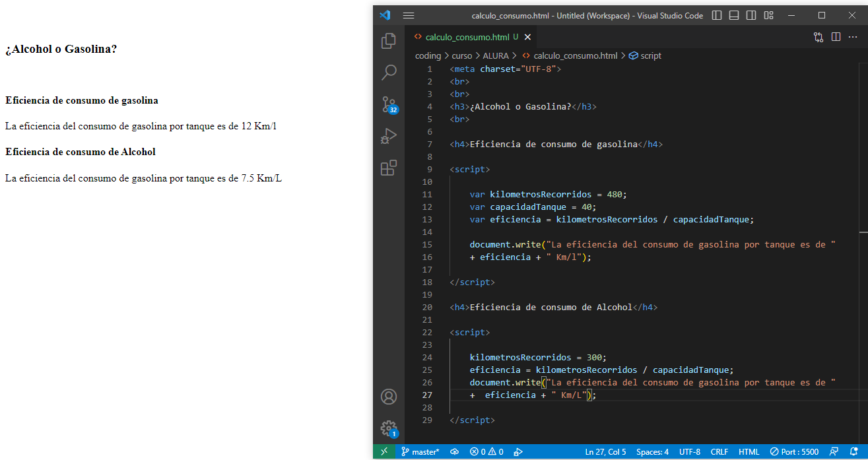The image size is (868, 460).
Task: Select the calculo_consumo.html editor tab
Action: 467,37
